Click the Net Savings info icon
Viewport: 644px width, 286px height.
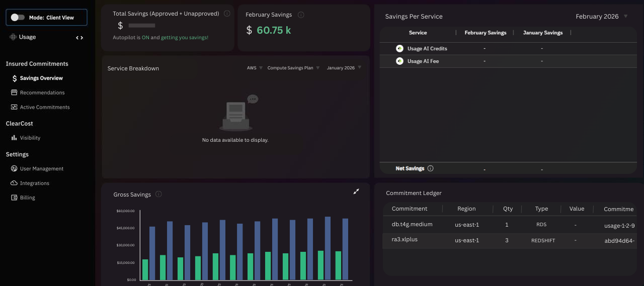point(430,168)
